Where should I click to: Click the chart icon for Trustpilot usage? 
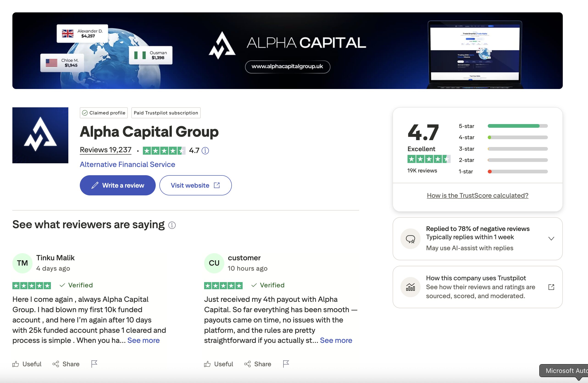(410, 287)
